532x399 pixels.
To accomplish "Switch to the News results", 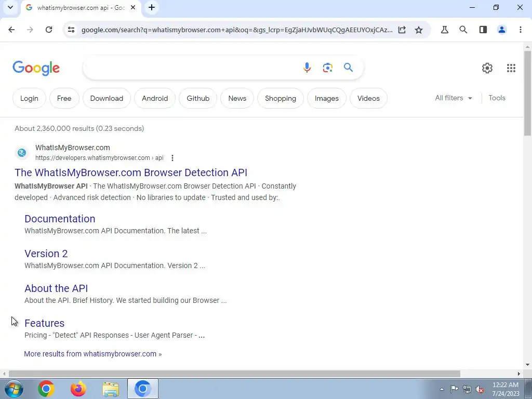I will tap(237, 98).
